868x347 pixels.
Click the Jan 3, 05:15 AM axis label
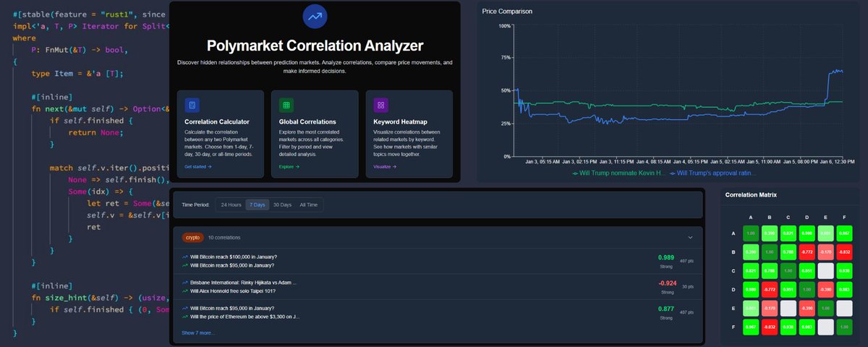(x=541, y=161)
